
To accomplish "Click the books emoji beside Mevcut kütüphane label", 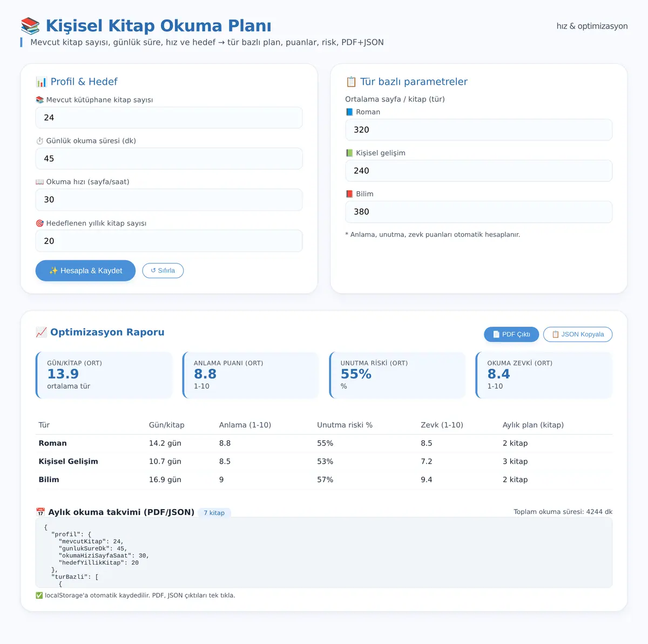I will [x=39, y=100].
